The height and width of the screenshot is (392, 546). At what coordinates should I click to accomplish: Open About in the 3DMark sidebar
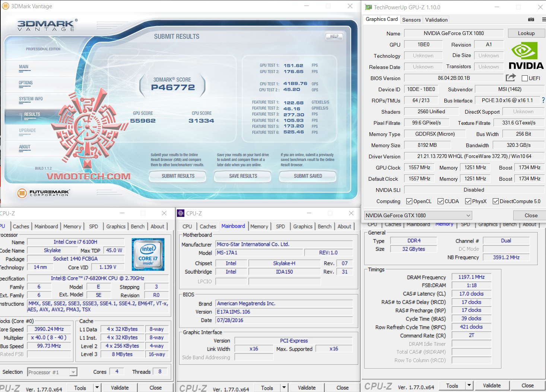(25, 147)
